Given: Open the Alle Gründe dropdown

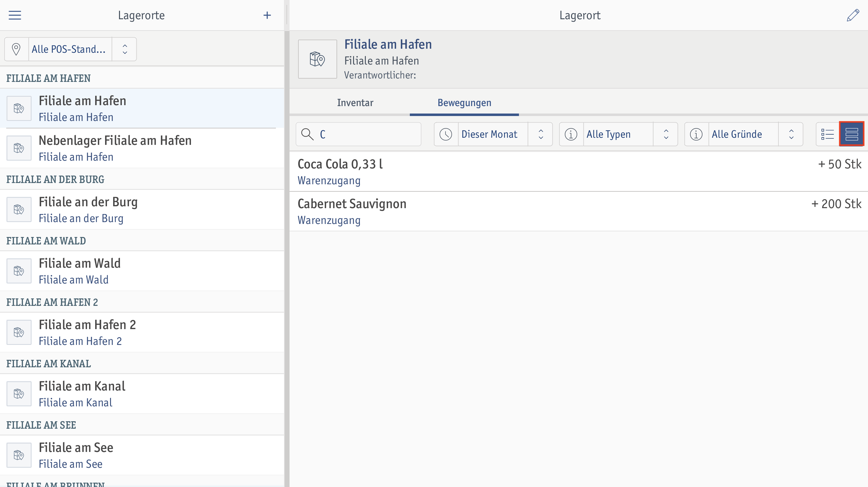Looking at the screenshot, I should point(744,134).
